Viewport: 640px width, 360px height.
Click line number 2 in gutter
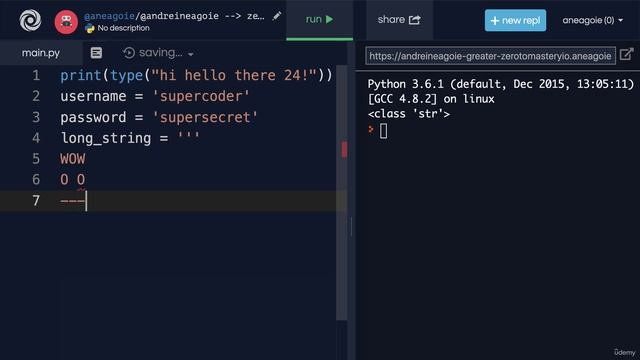[x=36, y=96]
